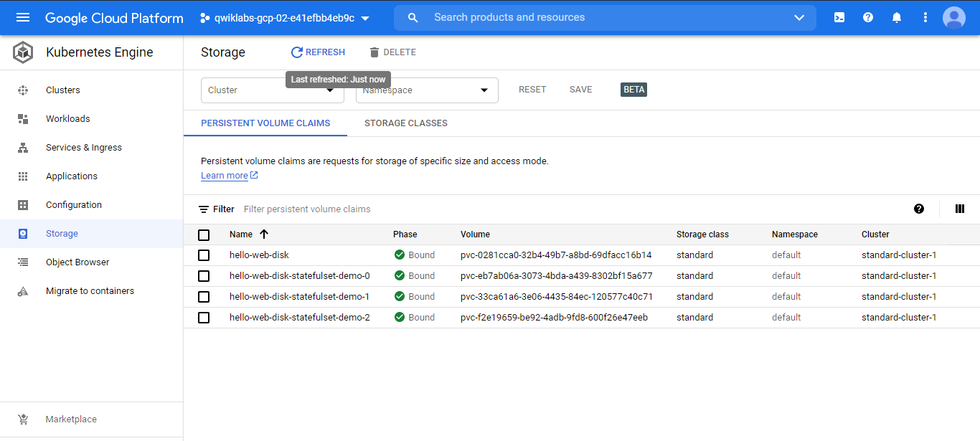Check the hello-web-disk-statefulset-demo-2 checkbox
The image size is (980, 441).
pos(204,318)
